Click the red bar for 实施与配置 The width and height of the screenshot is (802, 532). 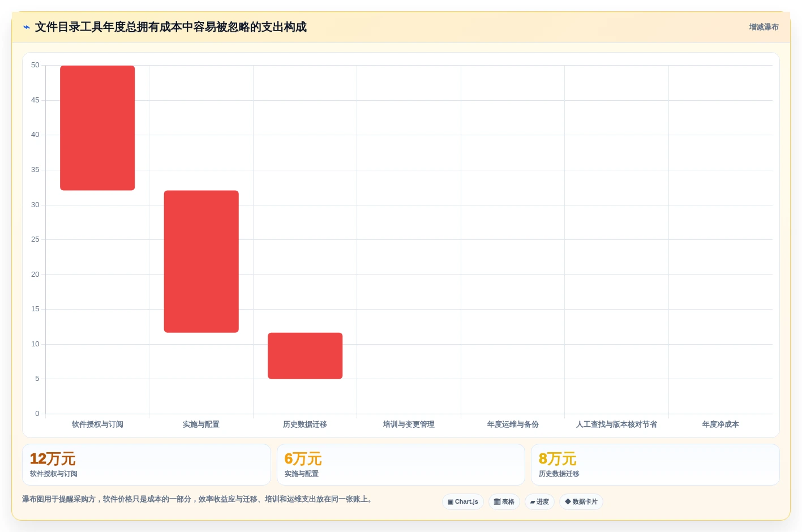pyautogui.click(x=201, y=261)
